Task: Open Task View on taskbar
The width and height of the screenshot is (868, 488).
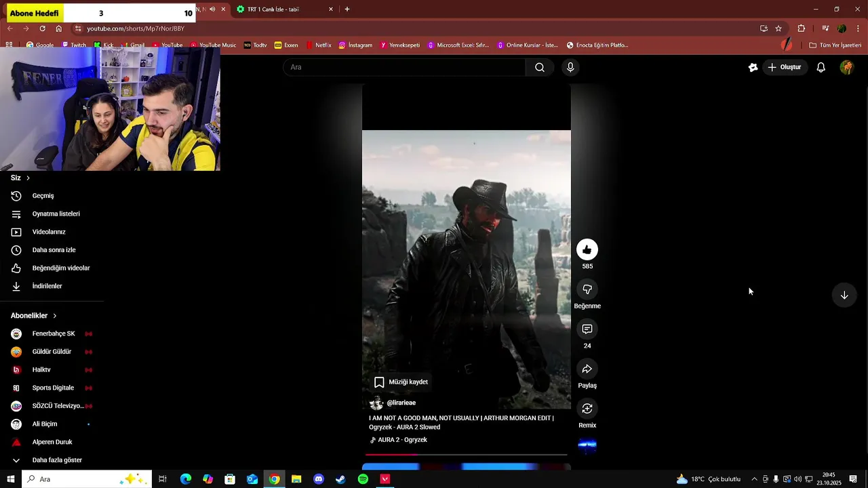Action: tap(163, 479)
